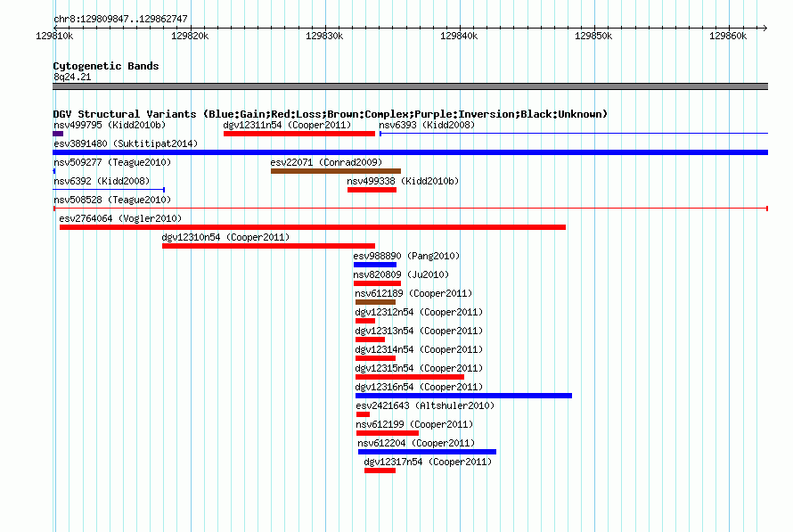Click the red dgv12317n54 loss bar

click(x=380, y=471)
